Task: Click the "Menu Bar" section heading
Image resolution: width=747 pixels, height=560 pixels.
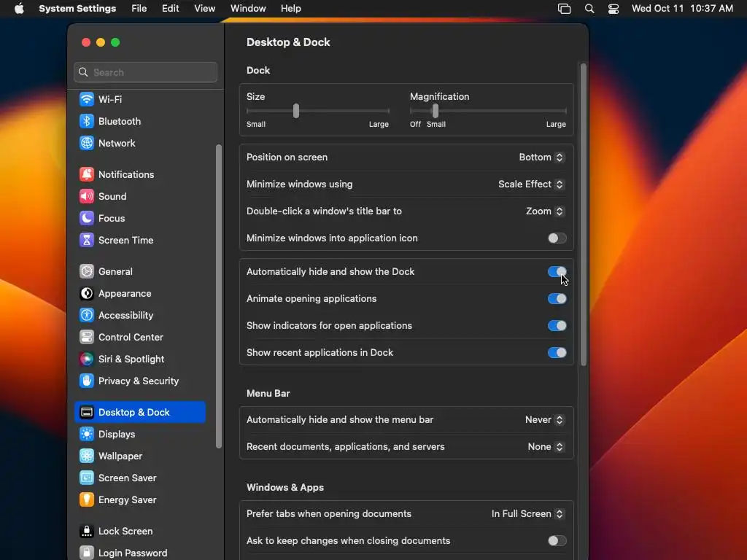Action: (268, 393)
